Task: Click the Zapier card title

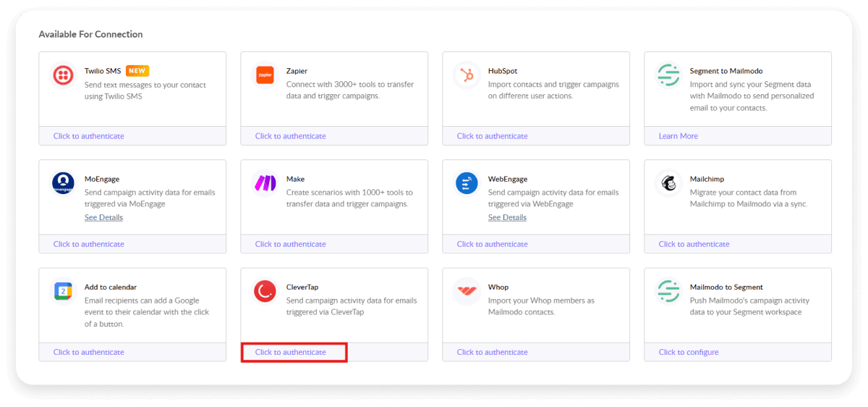Action: click(297, 71)
